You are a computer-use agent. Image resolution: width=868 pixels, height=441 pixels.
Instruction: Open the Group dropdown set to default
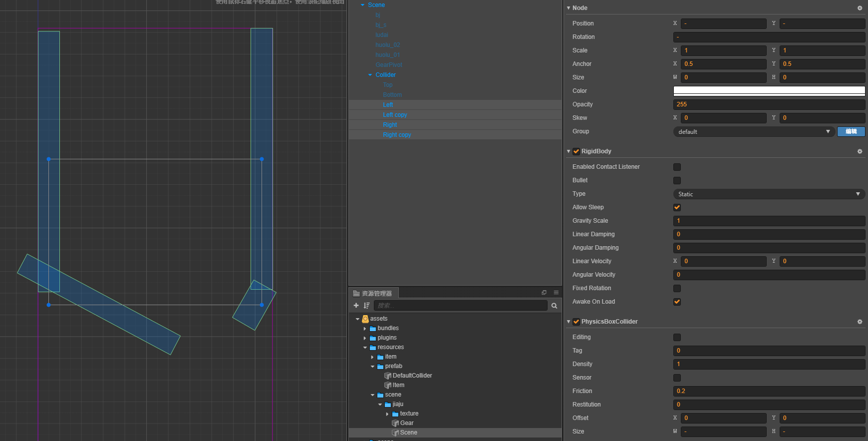(x=754, y=131)
